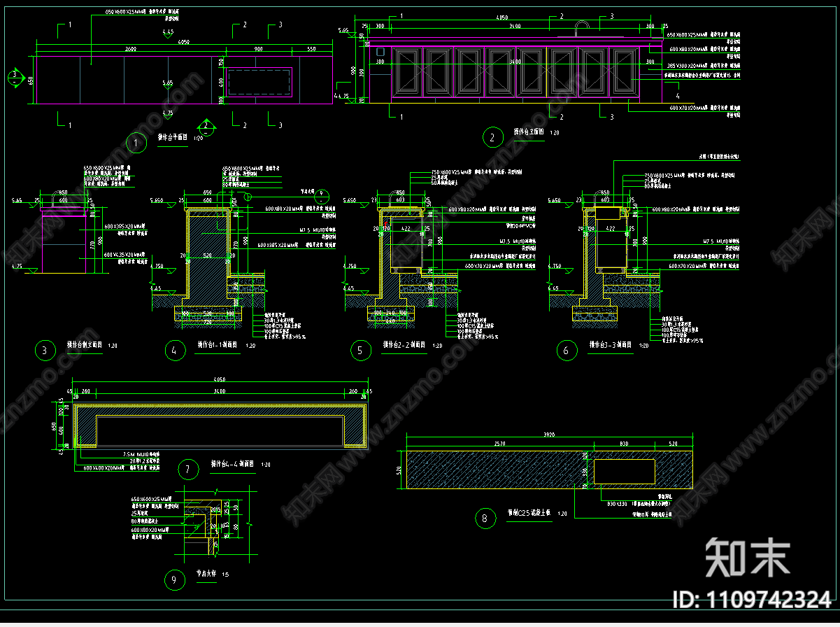Select the title text "操作台平面图"
The height and width of the screenshot is (627, 840).
click(x=172, y=138)
